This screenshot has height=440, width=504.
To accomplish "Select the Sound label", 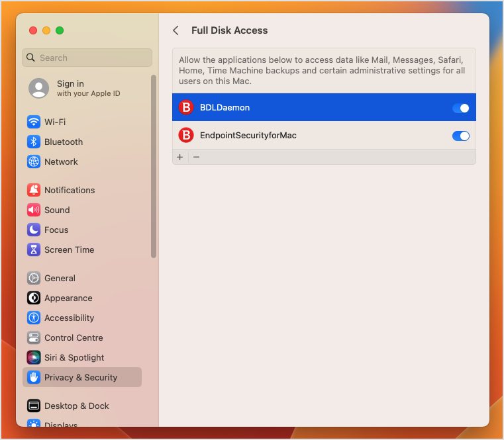I will click(57, 210).
